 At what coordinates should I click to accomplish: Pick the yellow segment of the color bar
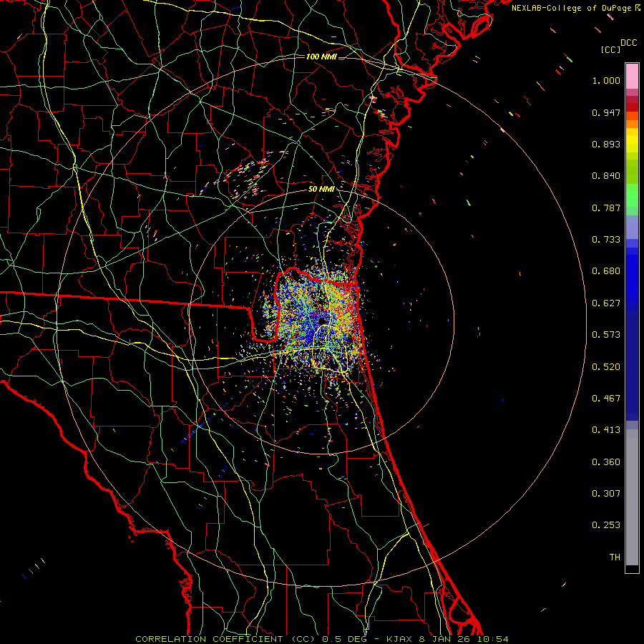click(x=632, y=140)
